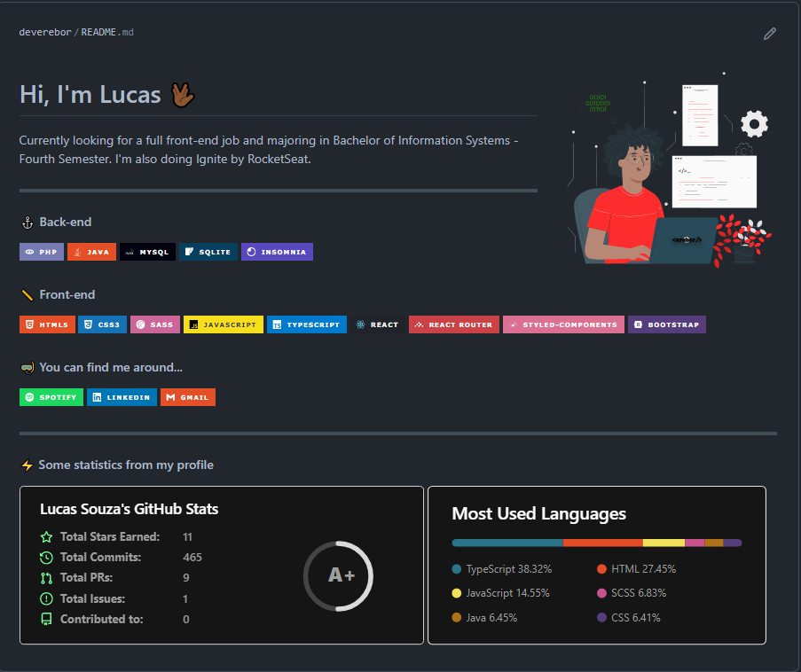801x672 pixels.
Task: Click the JavaScript badge
Action: point(224,324)
